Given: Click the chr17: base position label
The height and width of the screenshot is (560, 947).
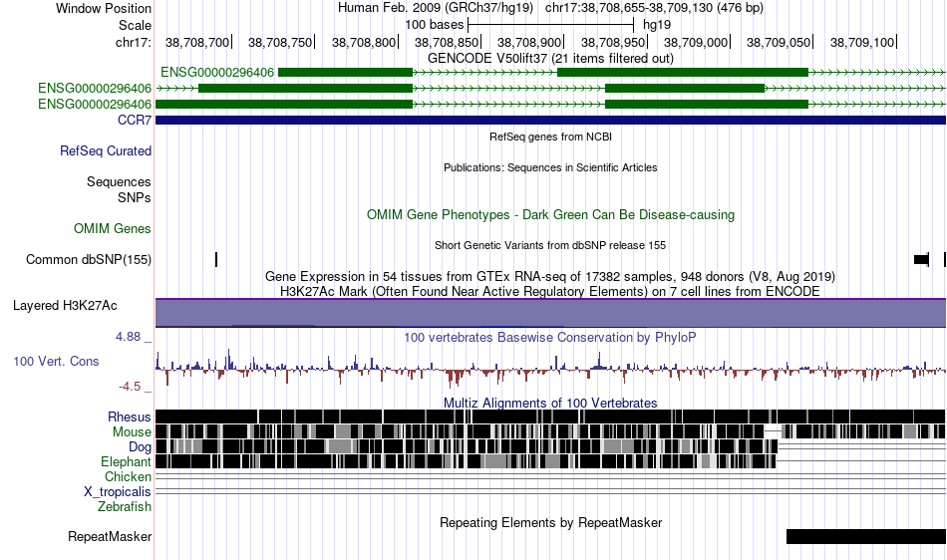Looking at the screenshot, I should (x=134, y=42).
